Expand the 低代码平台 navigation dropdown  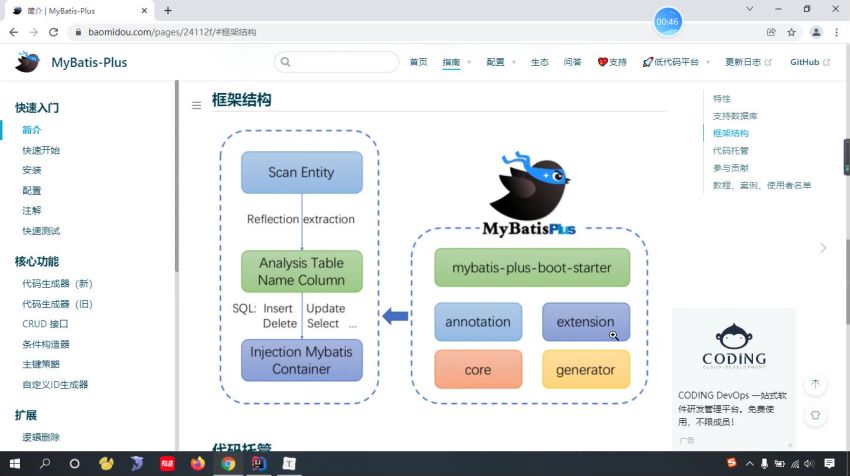coord(676,62)
